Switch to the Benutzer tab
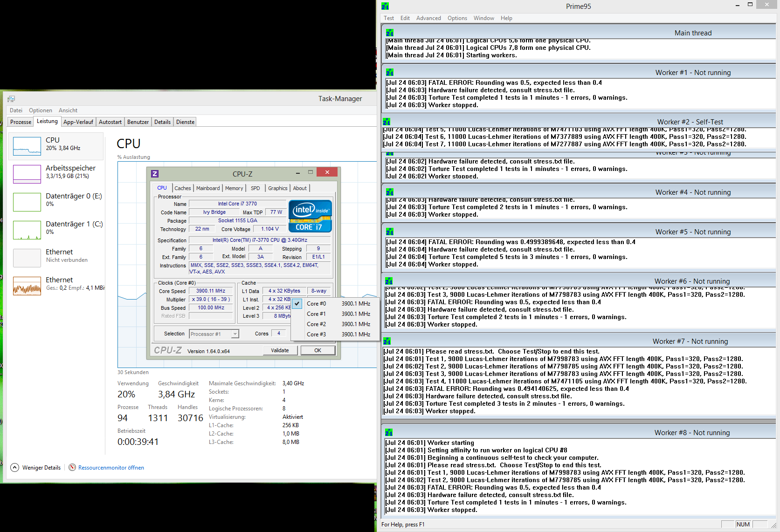Viewport: 780px width, 532px height. pos(138,122)
